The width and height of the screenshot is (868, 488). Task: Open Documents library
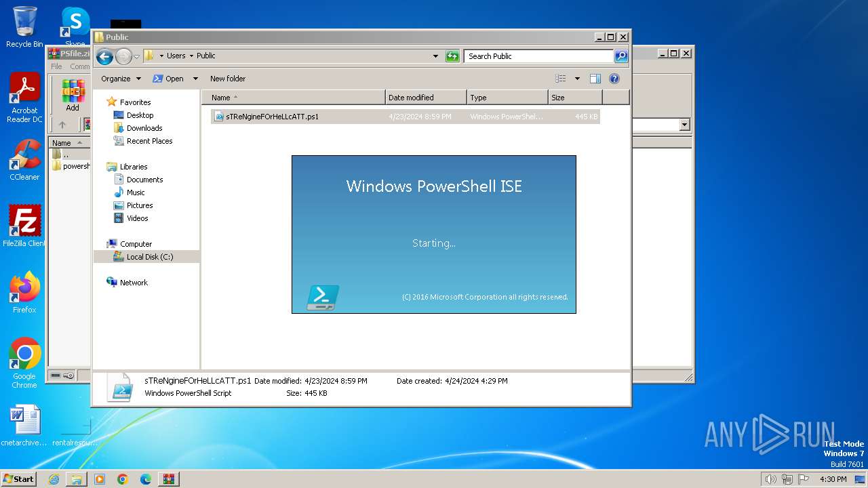[144, 180]
